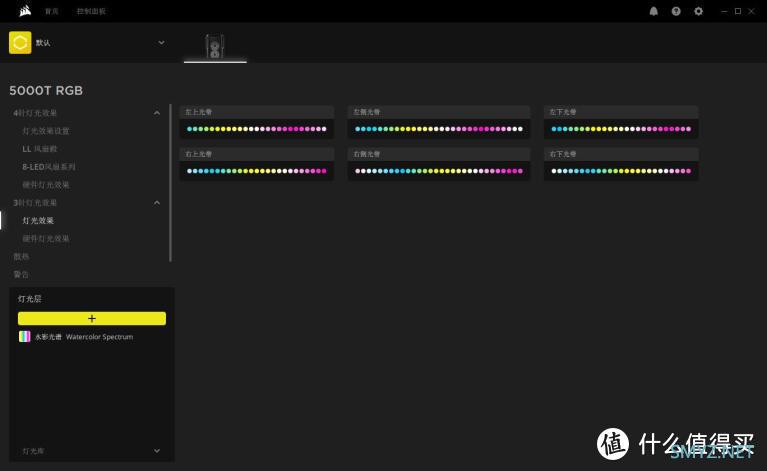Open the 8-LED风扇系列 sidebar item
767x471 pixels.
49,167
